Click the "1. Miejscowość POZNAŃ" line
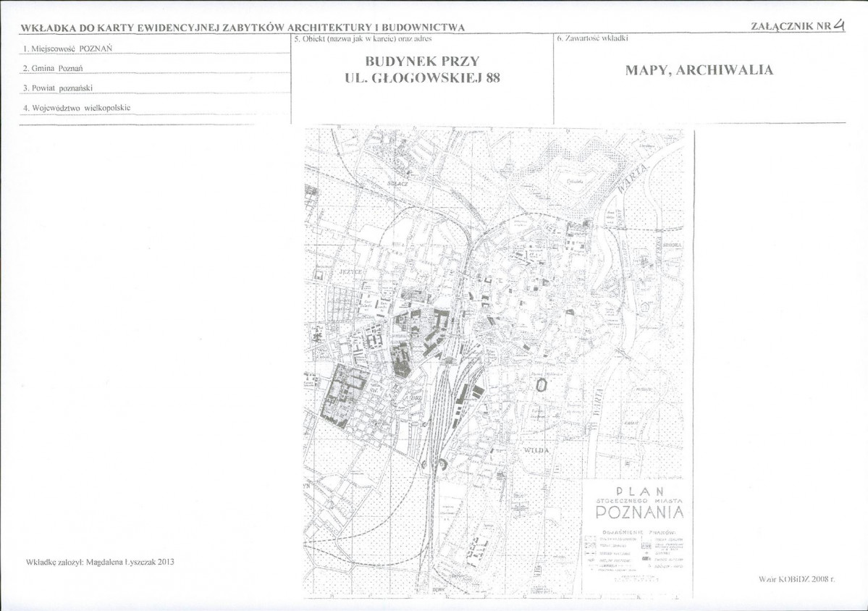 (x=68, y=49)
